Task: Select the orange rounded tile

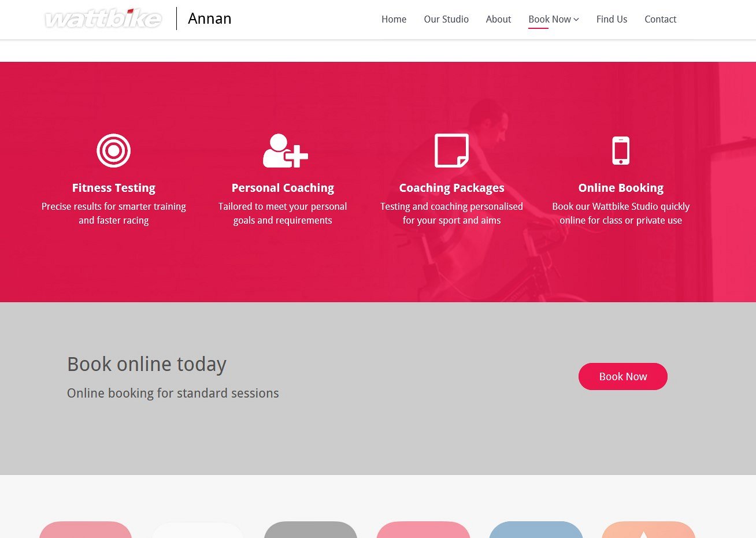Action: coord(648,530)
